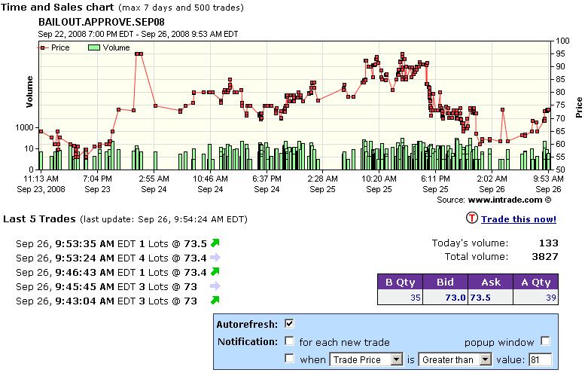Enable notification for each new trade
588x385 pixels.
(x=289, y=341)
